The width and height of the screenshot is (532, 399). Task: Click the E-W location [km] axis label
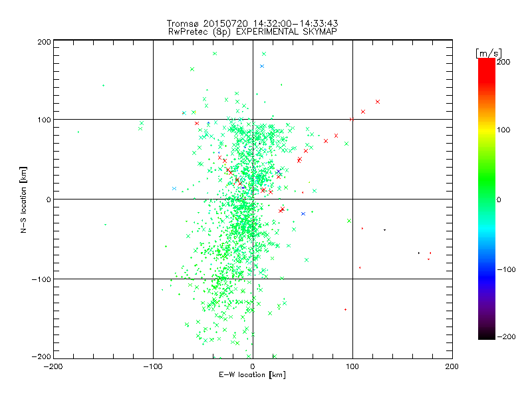tap(252, 374)
